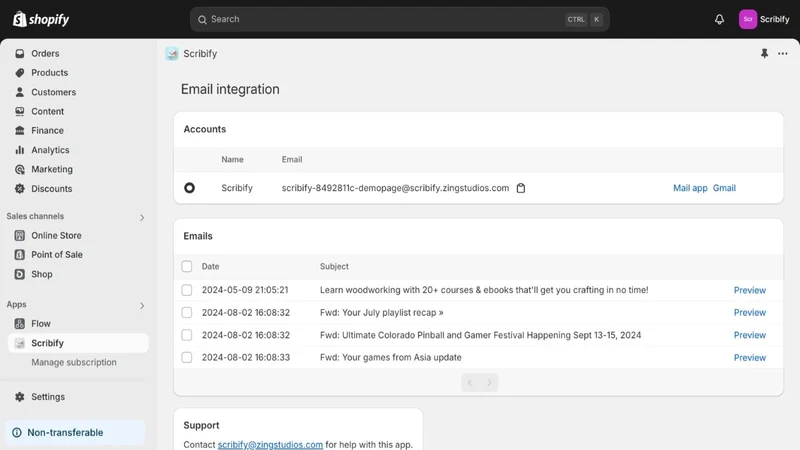Open the Scribify account avatar menu

coord(748,19)
